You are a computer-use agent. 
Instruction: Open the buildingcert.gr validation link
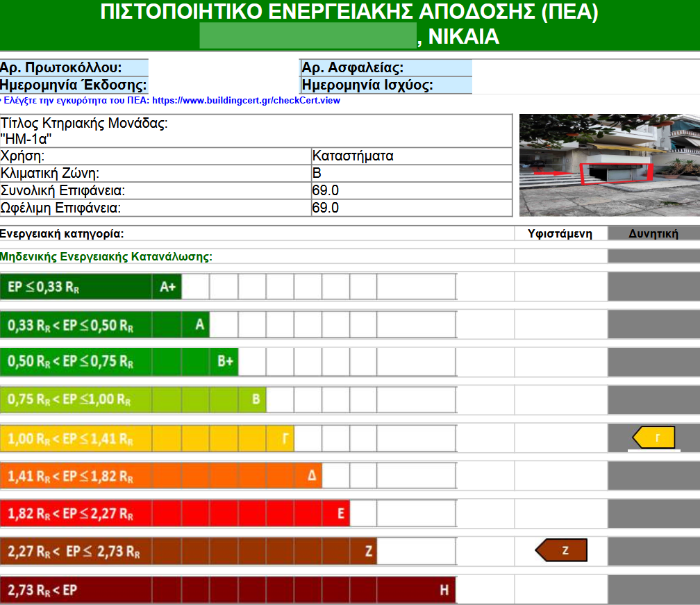click(x=246, y=100)
